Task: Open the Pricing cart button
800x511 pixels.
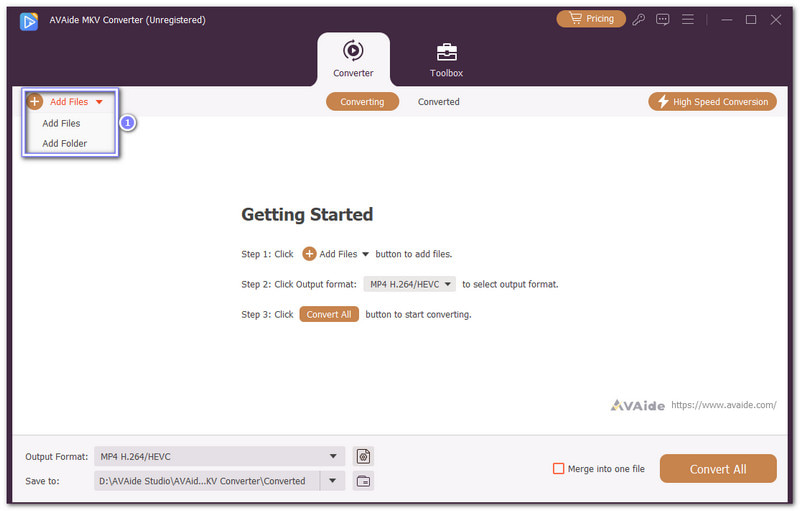Action: [591, 19]
